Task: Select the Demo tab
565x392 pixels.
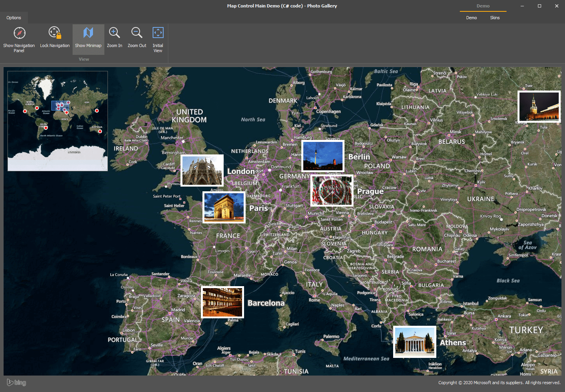Action: coord(471,18)
